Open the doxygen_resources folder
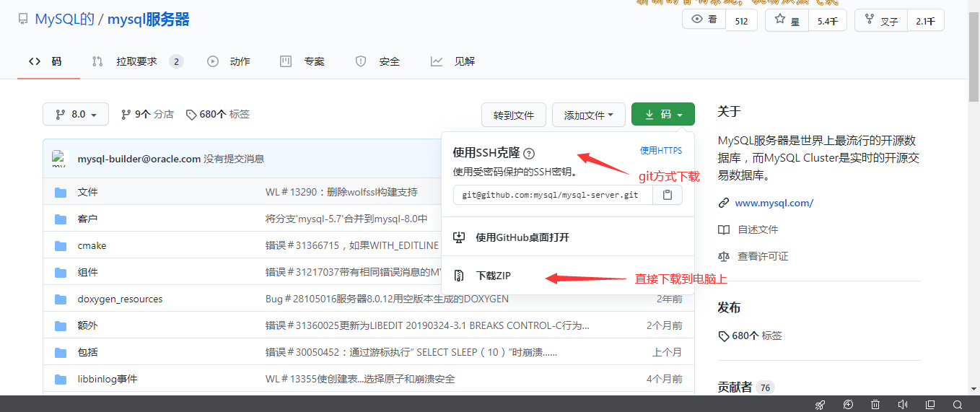980x412 pixels. tap(120, 299)
